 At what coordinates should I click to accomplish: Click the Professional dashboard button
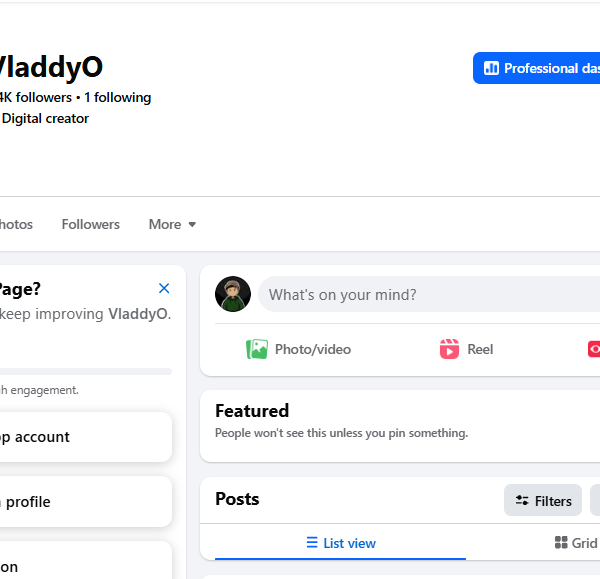click(x=536, y=68)
